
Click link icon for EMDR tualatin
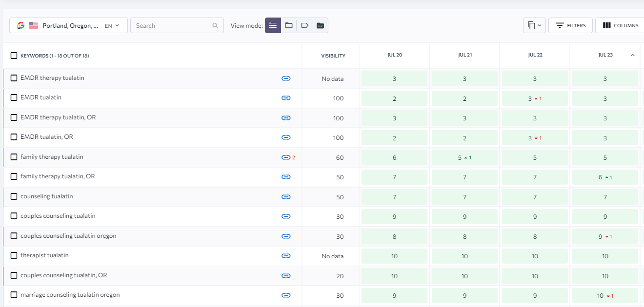tap(286, 98)
